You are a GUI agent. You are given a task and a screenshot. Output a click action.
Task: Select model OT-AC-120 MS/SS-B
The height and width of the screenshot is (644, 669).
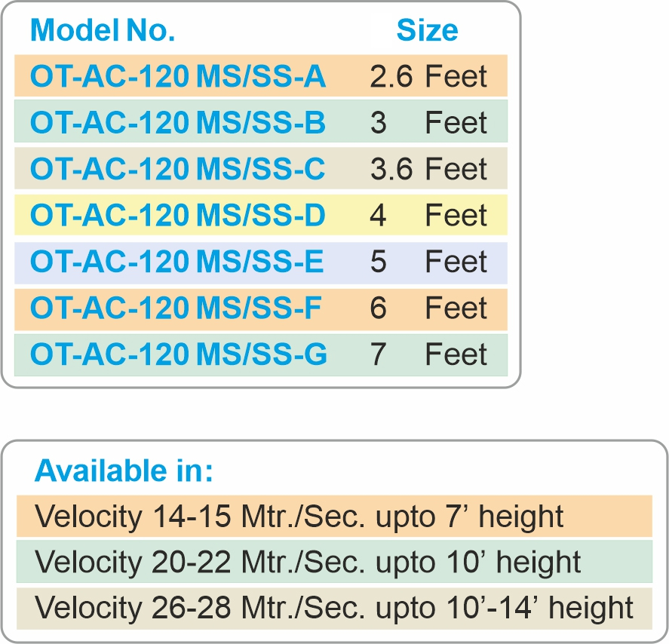pos(178,123)
